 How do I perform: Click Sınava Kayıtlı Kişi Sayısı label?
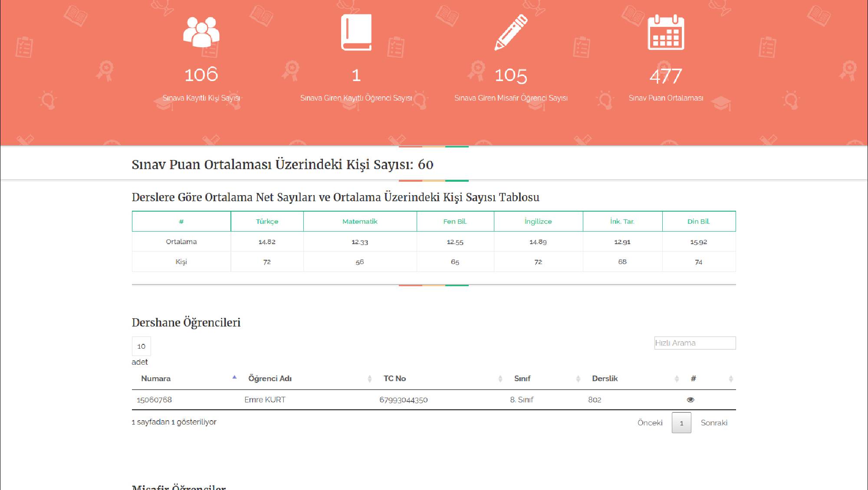pos(201,98)
